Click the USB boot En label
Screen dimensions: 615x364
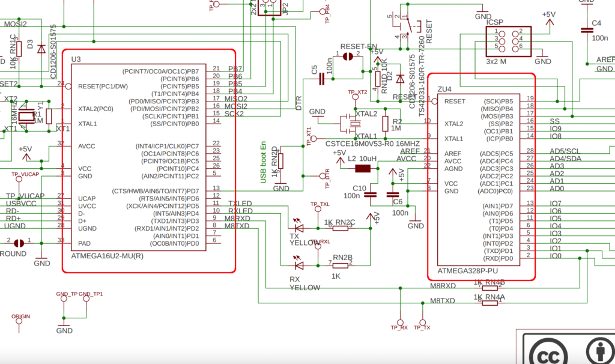click(263, 162)
